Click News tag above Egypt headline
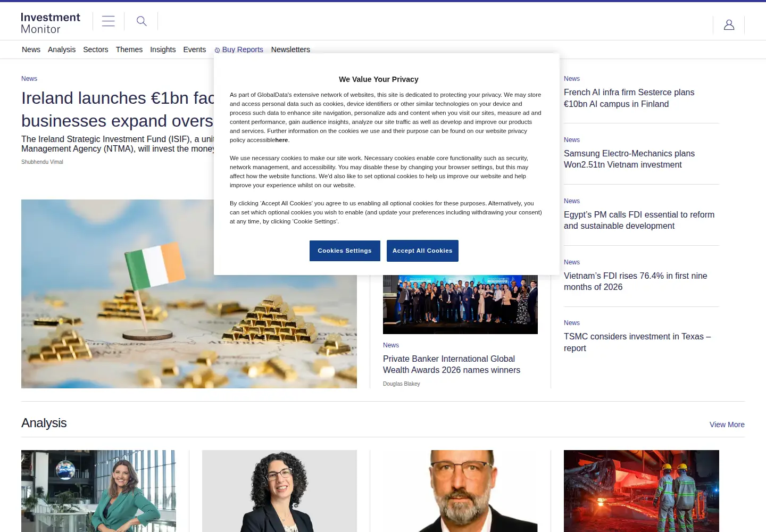This screenshot has width=766, height=532. (572, 201)
